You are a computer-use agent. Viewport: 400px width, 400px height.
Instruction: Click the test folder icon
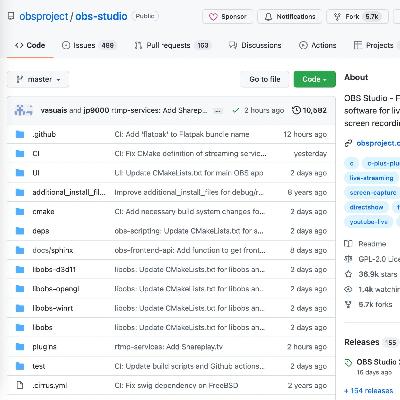coord(20,366)
